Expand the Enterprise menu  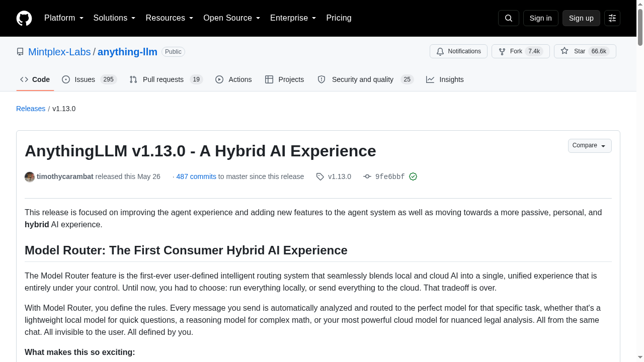[293, 18]
